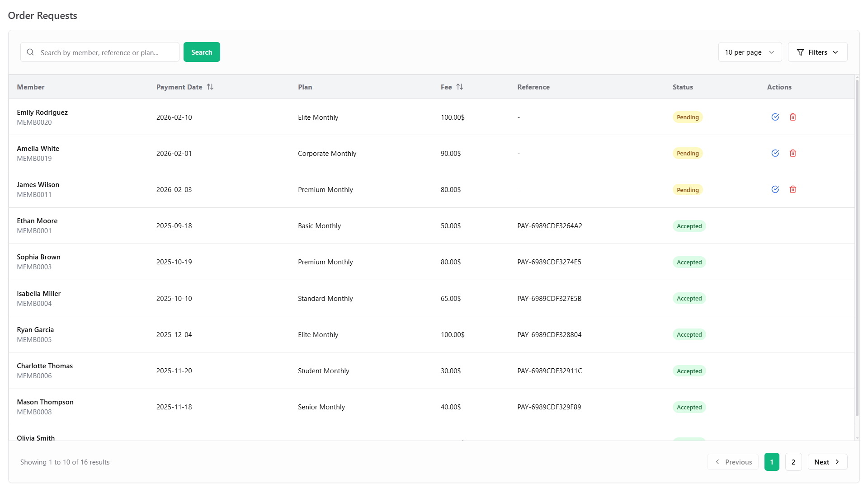Click the Showing 1 to 10 results text
The height and width of the screenshot is (488, 868).
(x=65, y=462)
